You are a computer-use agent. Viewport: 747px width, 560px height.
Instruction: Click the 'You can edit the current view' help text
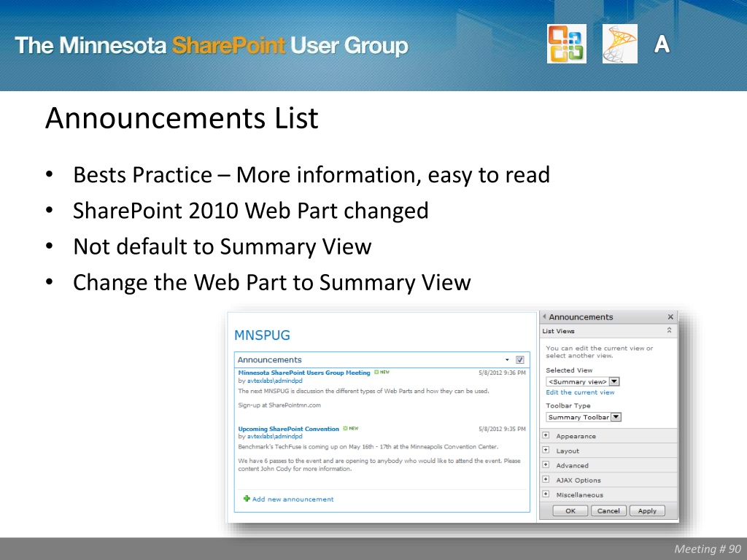pyautogui.click(x=600, y=352)
